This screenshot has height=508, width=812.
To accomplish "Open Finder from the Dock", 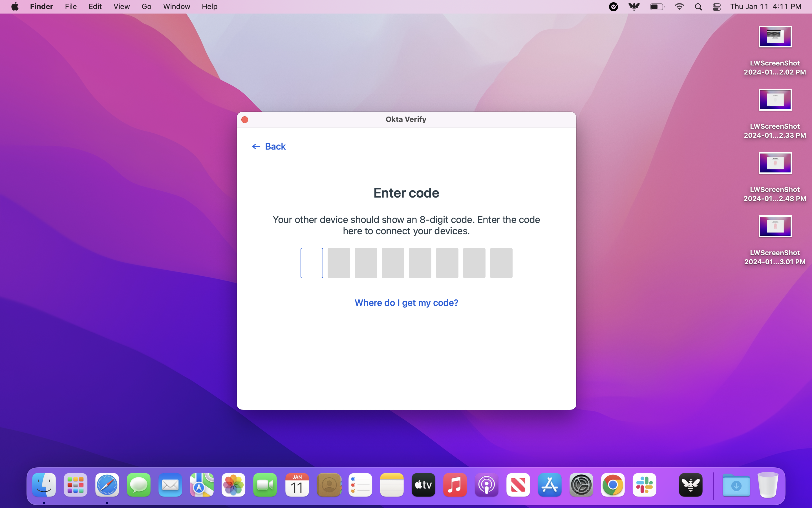I will pyautogui.click(x=44, y=485).
